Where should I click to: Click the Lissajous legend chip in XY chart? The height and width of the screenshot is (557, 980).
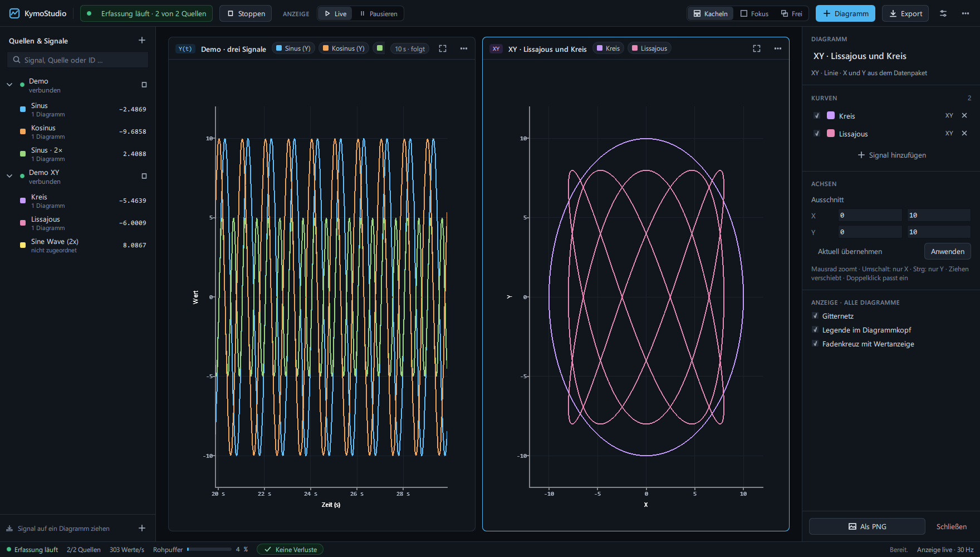pyautogui.click(x=649, y=48)
